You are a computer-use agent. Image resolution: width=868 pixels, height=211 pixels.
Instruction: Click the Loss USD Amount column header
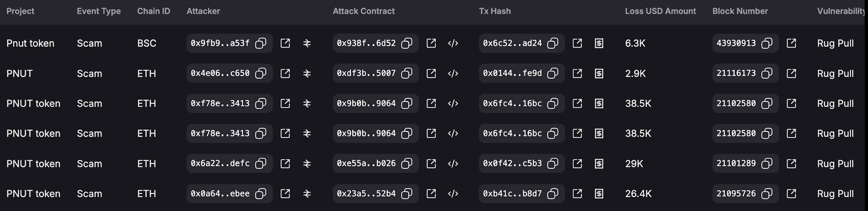pos(660,11)
